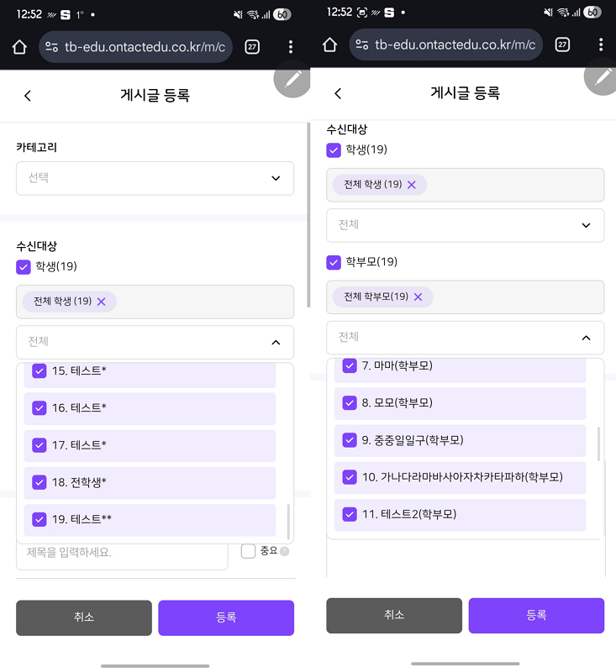Remove the 전체 학부모(19) chip via its X
The width and height of the screenshot is (616, 672).
click(418, 297)
